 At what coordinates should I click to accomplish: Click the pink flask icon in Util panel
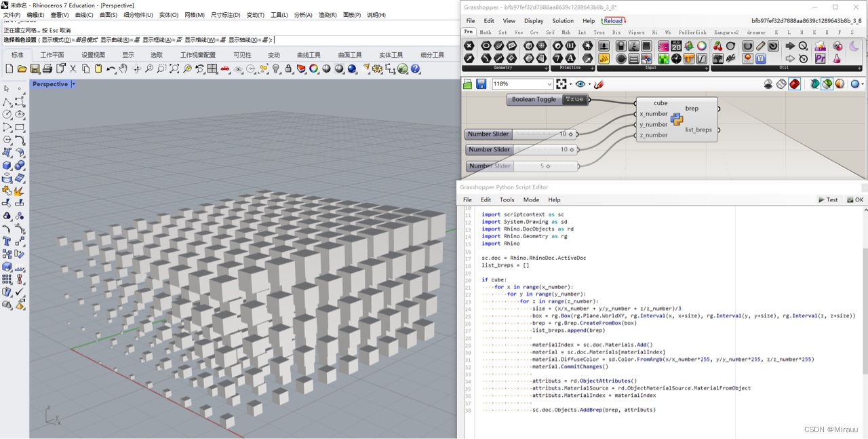837,58
